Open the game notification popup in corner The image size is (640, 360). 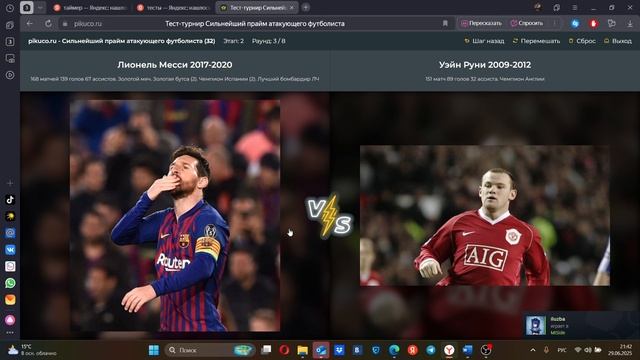[x=581, y=325]
